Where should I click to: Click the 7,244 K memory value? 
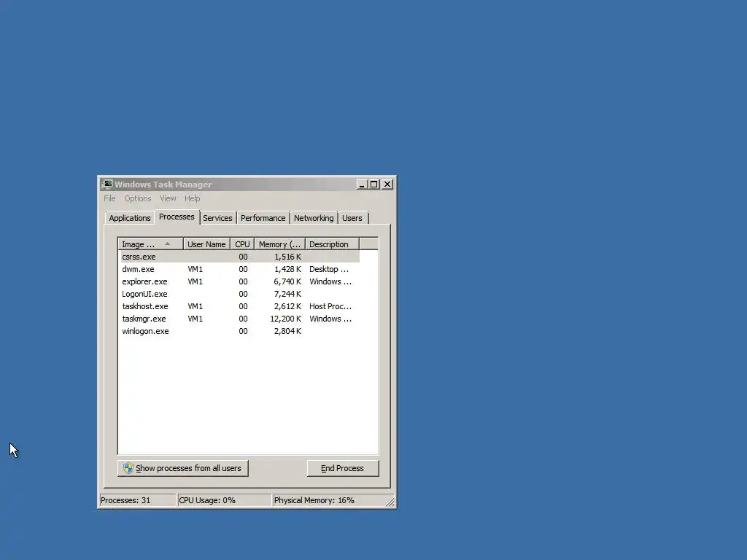[287, 294]
